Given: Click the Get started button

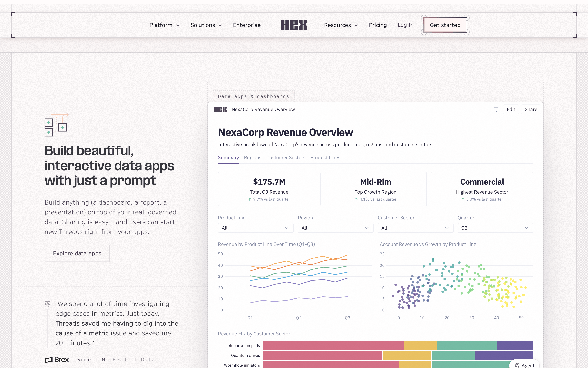Looking at the screenshot, I should tap(445, 25).
